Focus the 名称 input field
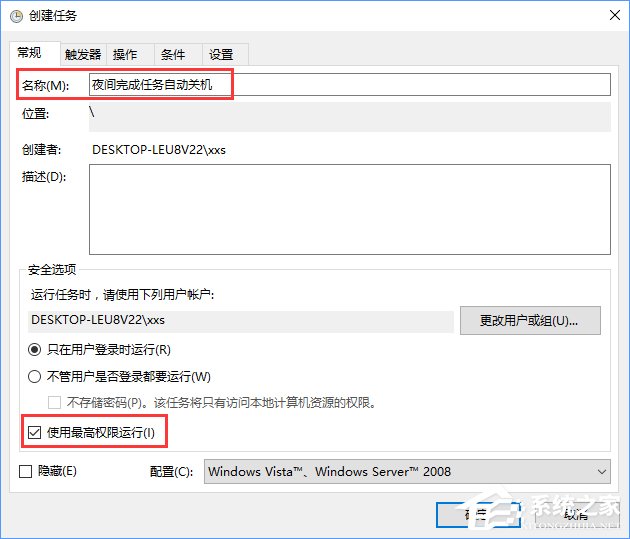The width and height of the screenshot is (630, 539). (x=350, y=84)
